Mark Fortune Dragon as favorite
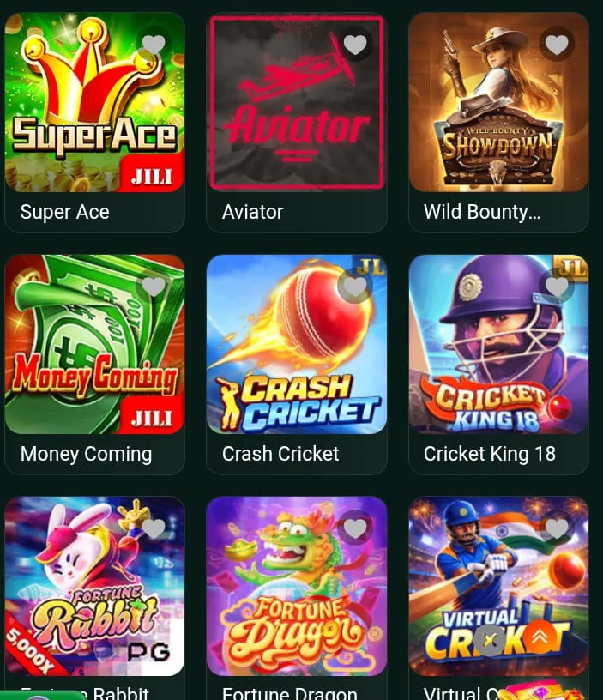603x700 pixels. point(355,528)
